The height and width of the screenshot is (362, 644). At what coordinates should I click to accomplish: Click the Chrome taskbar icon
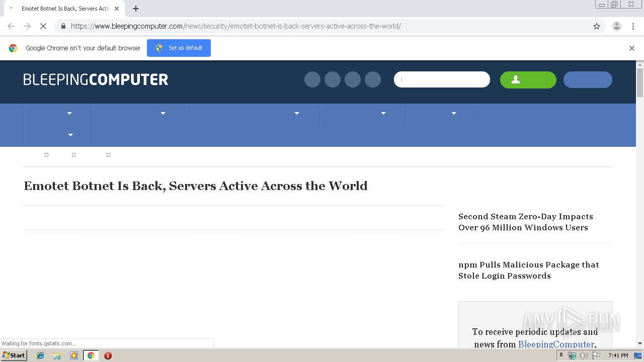tap(91, 355)
